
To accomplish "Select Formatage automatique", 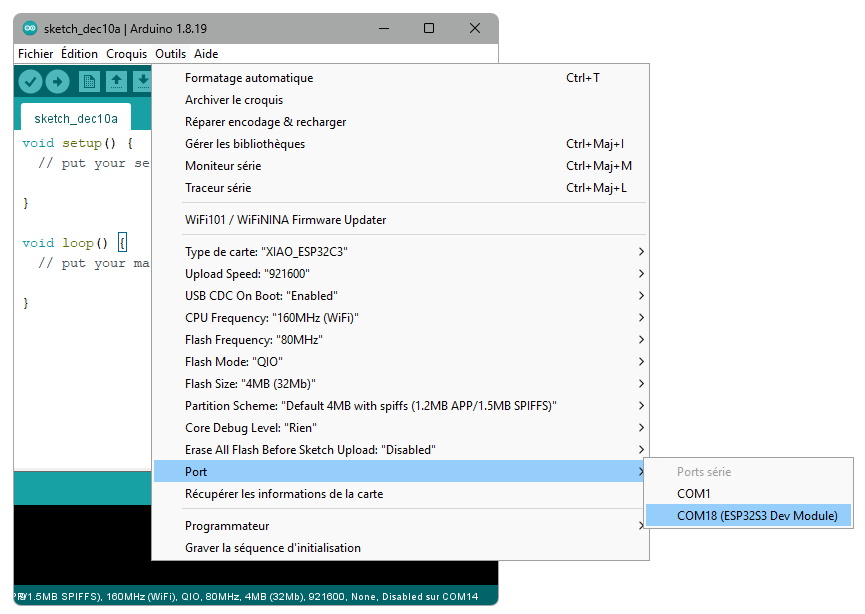I will 249,78.
